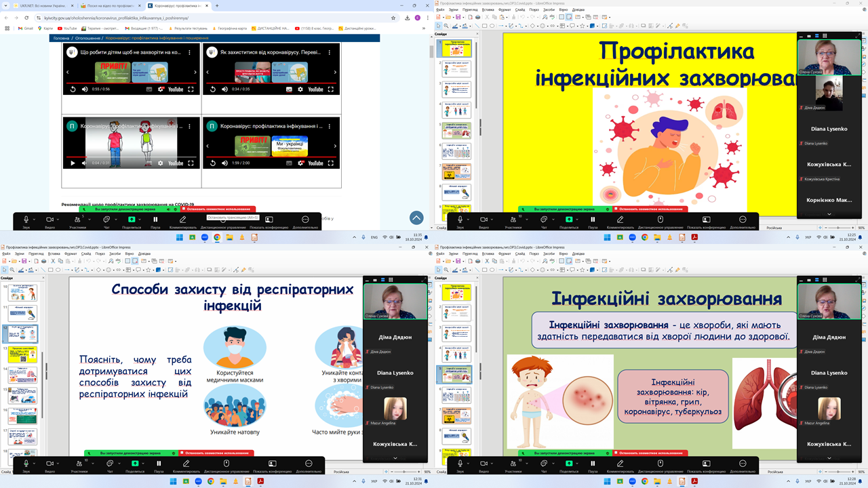The image size is (868, 488).
Task: Toggle Пауза in "Способи захисту" window's Zoom bar
Action: [159, 466]
